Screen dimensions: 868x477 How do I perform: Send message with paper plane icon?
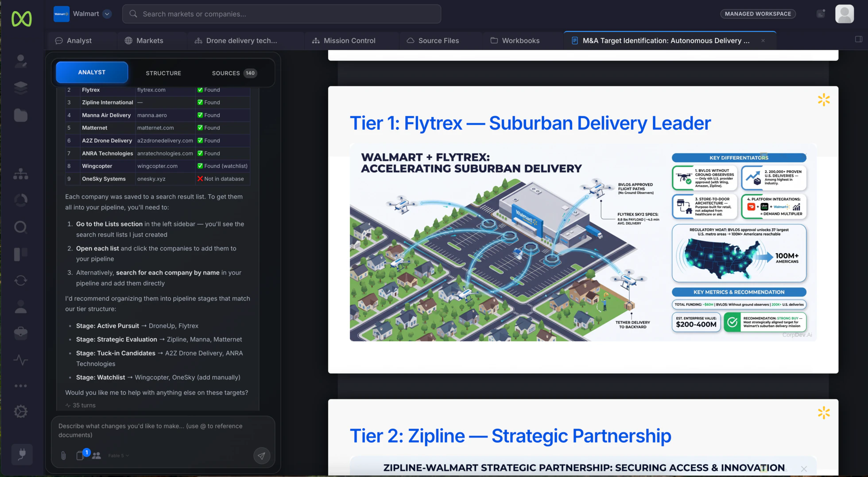point(262,455)
